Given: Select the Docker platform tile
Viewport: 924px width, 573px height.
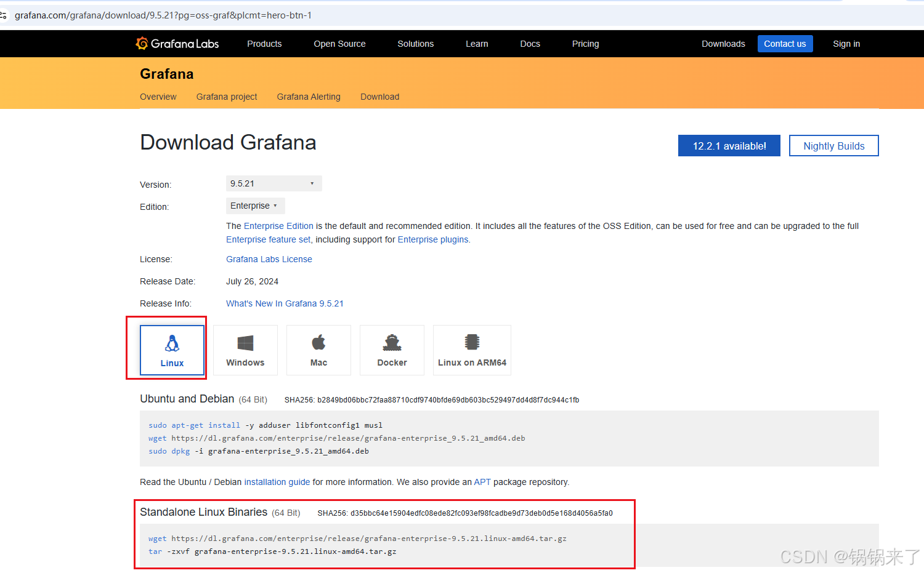Looking at the screenshot, I should 392,350.
